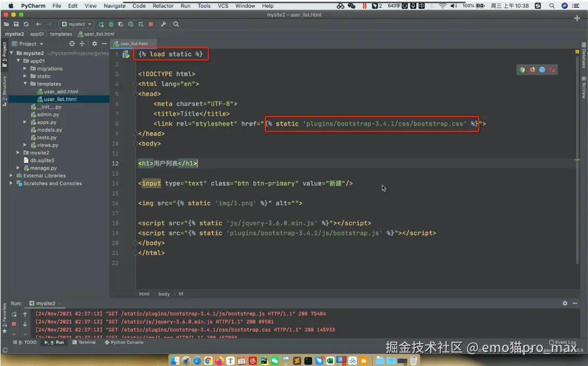Open the Python Console tool window
588x366 pixels.
click(124, 342)
